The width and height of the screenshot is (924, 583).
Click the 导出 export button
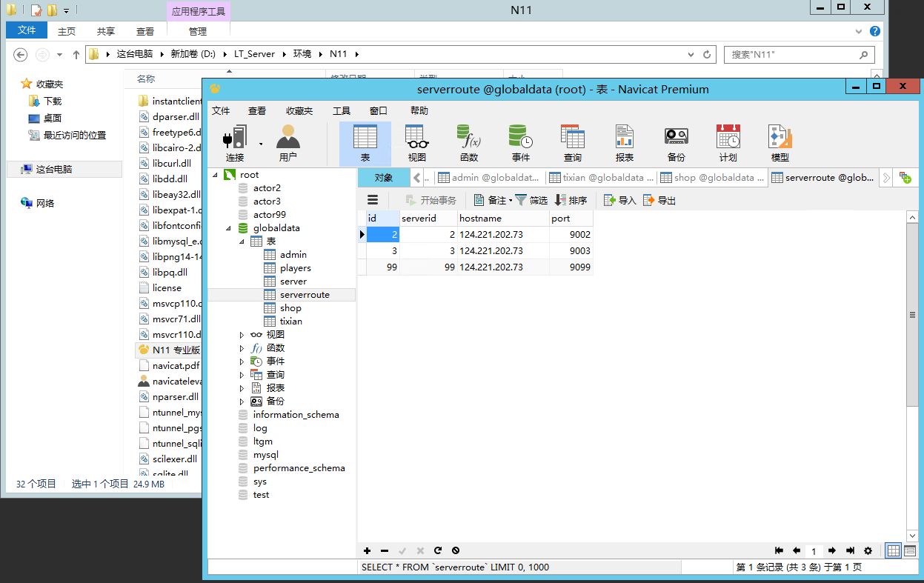click(659, 200)
